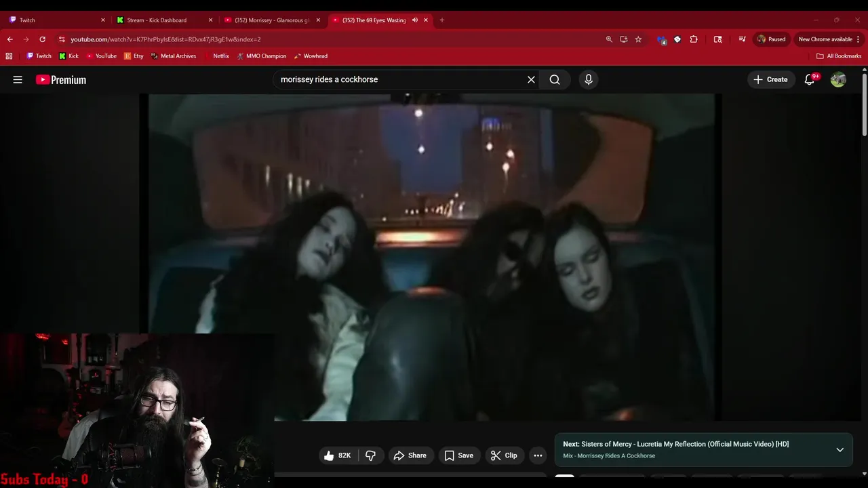This screenshot has height=488, width=868.
Task: Run search with magnifying glass button
Action: [555, 79]
